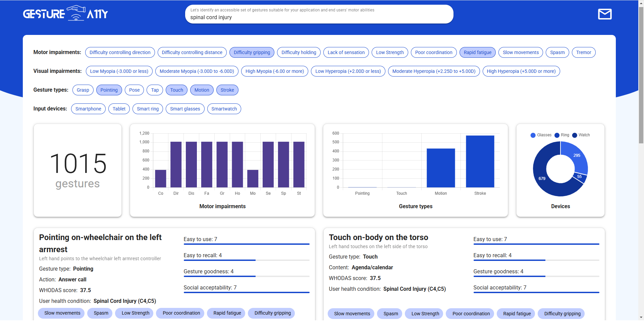Click the Watch legend dot in Devices chart
This screenshot has width=644, height=322.
pyautogui.click(x=575, y=135)
